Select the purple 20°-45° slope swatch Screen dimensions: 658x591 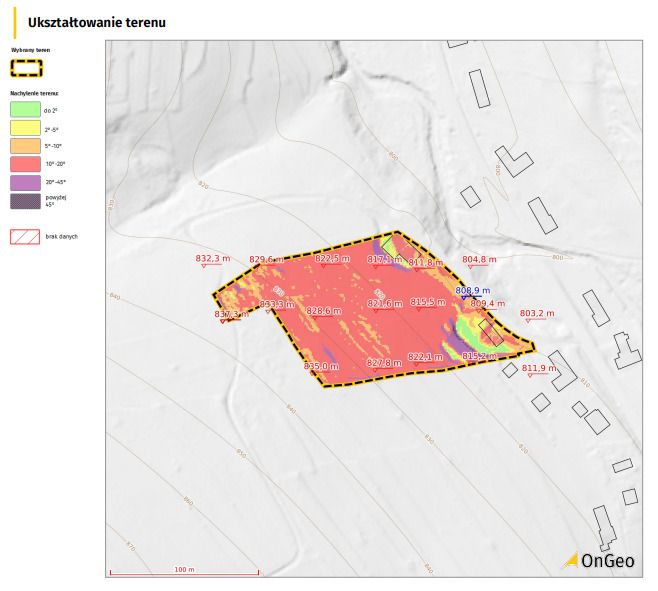25,182
